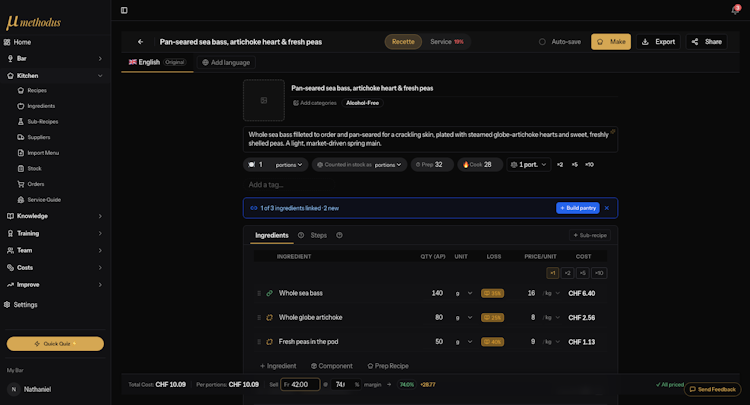
Task: Dismiss the ingredients linked banner
Action: [x=607, y=208]
